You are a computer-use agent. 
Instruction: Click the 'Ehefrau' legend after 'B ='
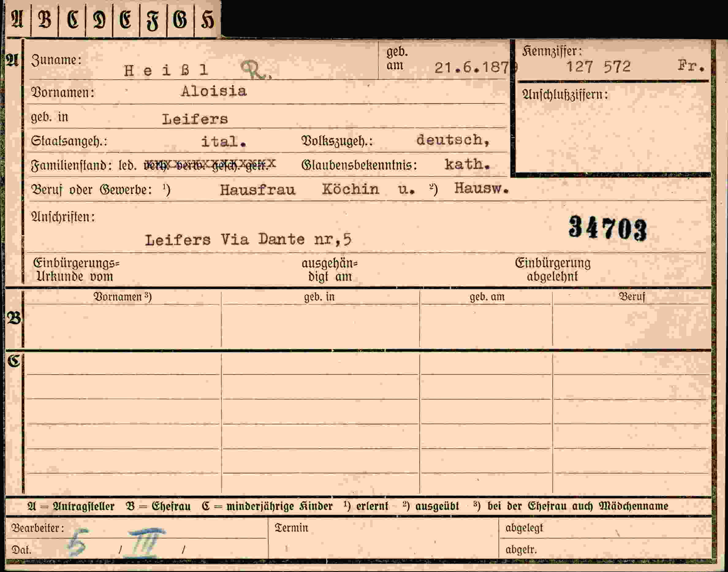coord(171,506)
